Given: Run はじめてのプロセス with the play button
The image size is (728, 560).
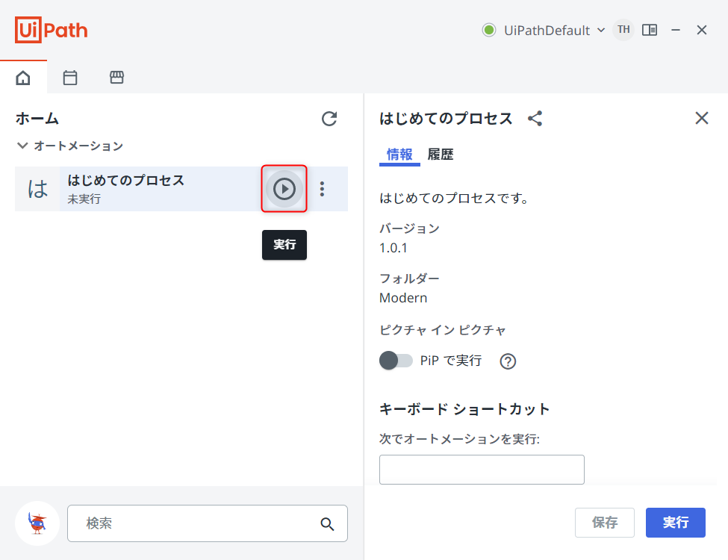Looking at the screenshot, I should point(284,189).
